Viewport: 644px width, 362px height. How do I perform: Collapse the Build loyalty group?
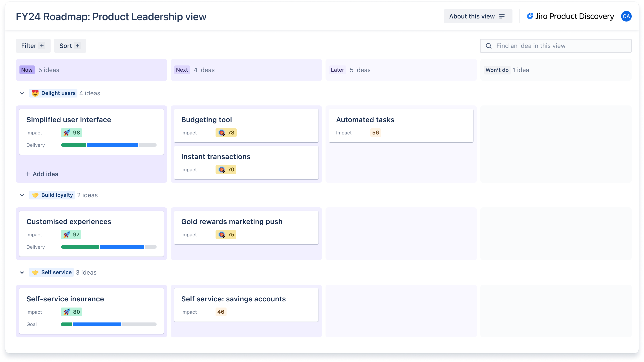click(22, 195)
